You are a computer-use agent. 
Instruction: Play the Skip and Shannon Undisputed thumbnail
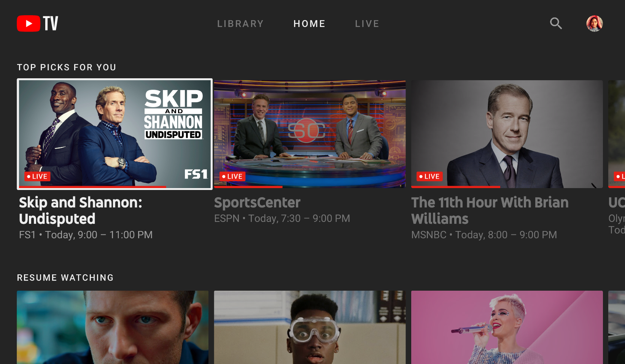pyautogui.click(x=115, y=134)
